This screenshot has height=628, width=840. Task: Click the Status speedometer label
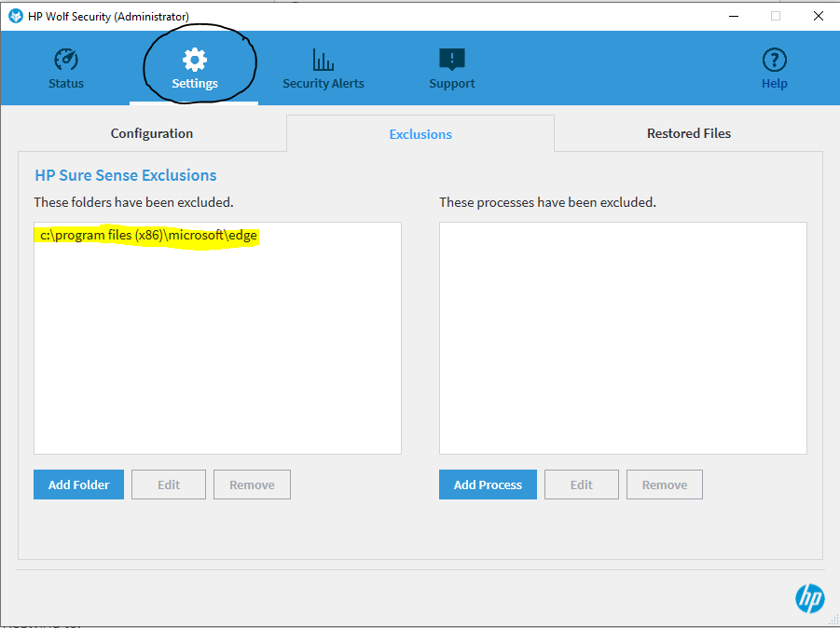click(65, 83)
